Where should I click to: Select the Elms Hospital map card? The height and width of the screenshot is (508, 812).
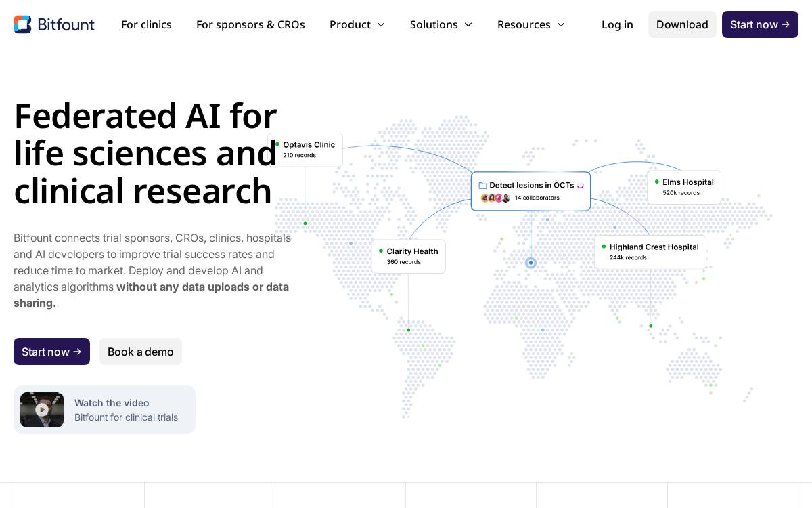point(683,187)
